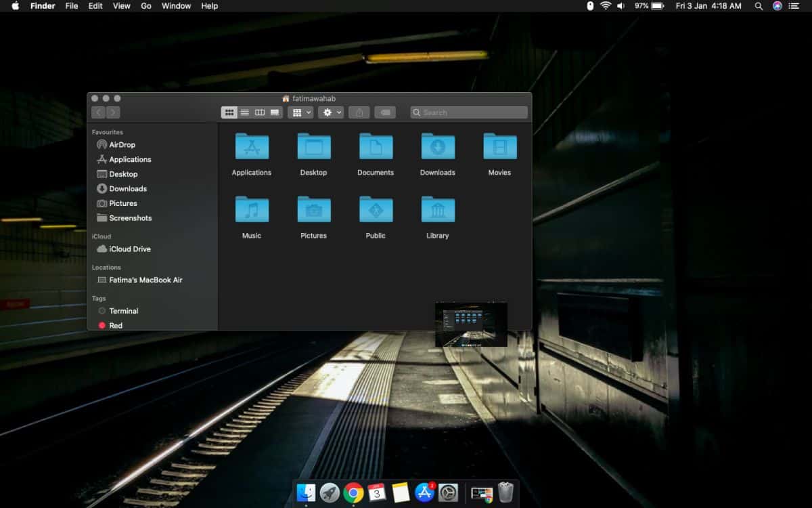This screenshot has height=508, width=812.
Task: Select Fatima's MacBook Air in Locations
Action: [145, 280]
